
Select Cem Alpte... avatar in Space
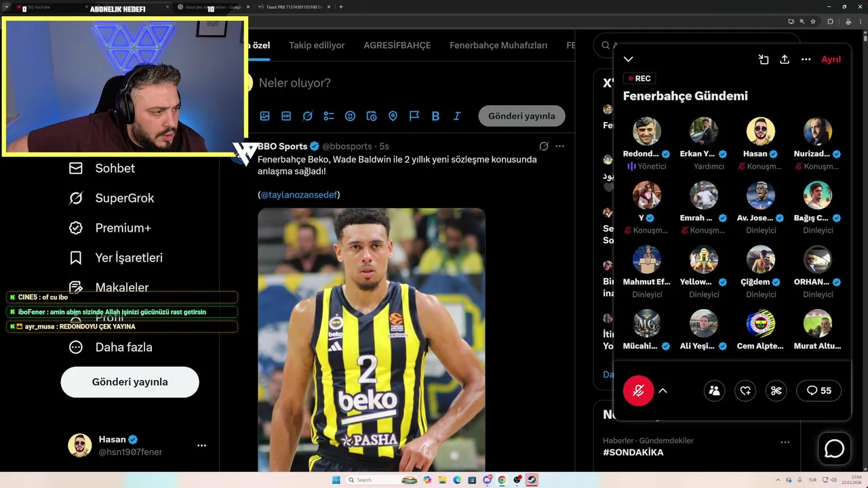(761, 323)
